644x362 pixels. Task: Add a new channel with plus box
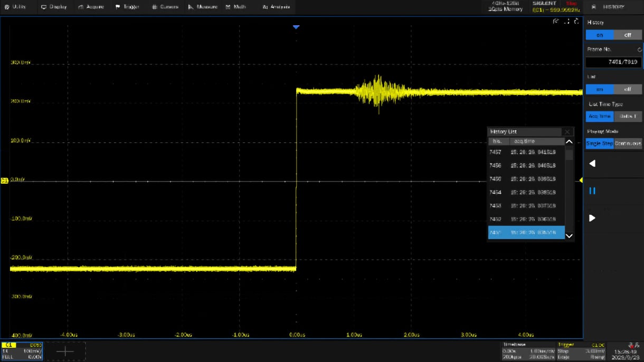65,351
